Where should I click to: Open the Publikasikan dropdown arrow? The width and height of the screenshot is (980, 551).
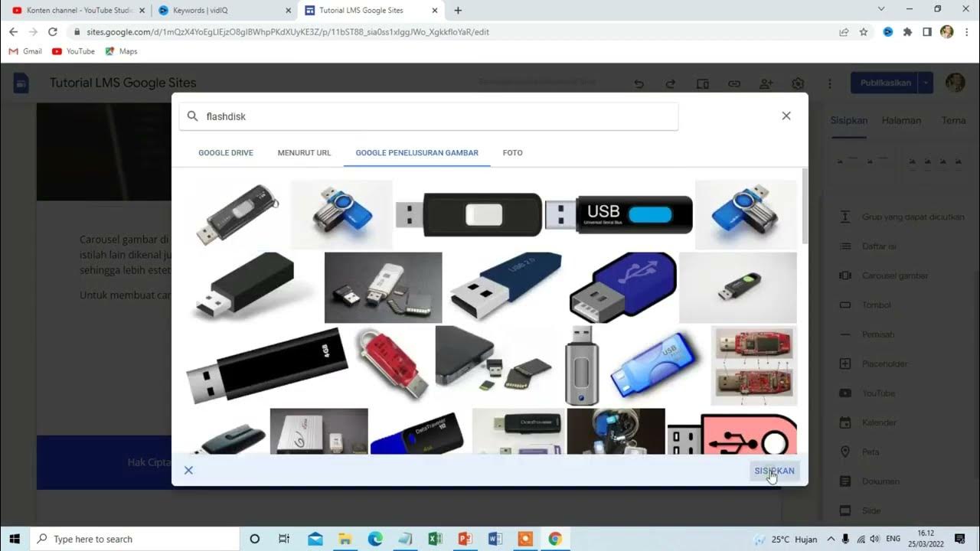point(926,83)
